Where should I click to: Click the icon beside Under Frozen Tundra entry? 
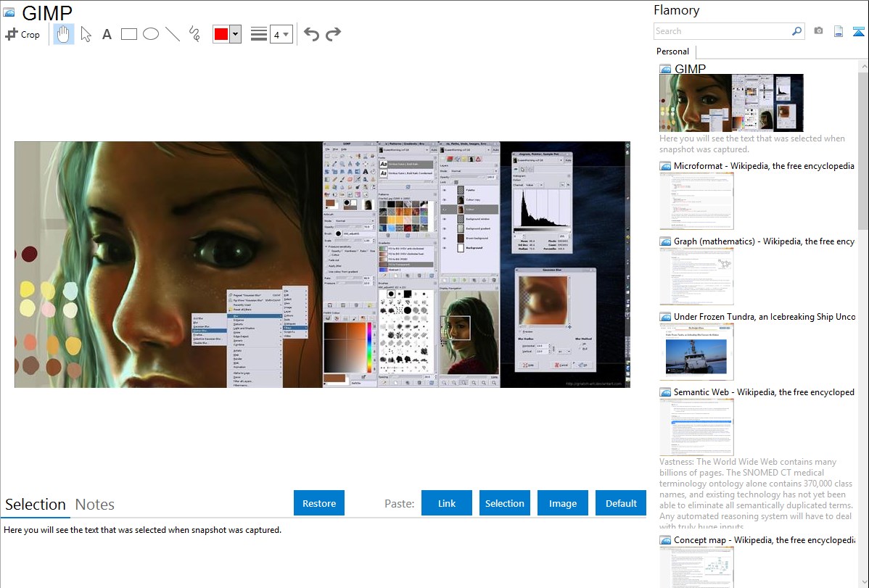(665, 317)
